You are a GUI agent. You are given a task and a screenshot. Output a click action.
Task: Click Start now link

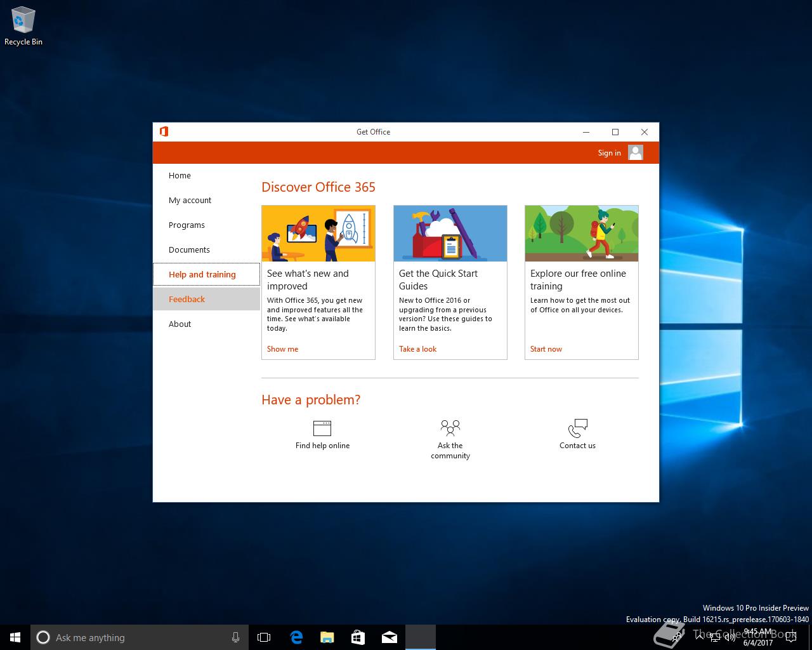546,349
